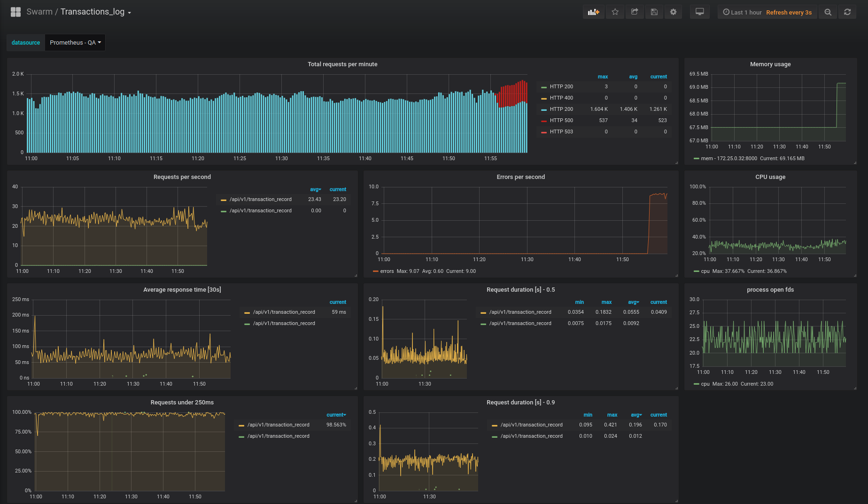Toggle HTTP 503 series in legend

coord(561,132)
